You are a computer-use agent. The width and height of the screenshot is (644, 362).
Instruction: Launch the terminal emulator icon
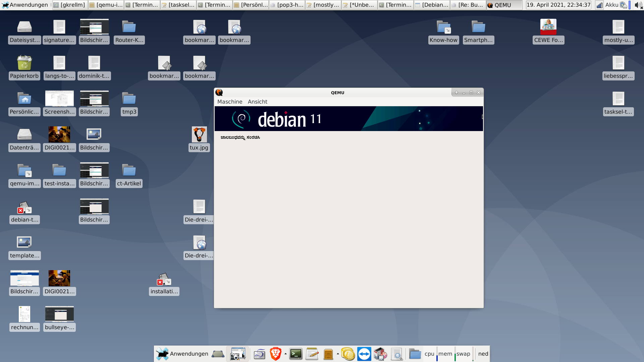(x=296, y=354)
